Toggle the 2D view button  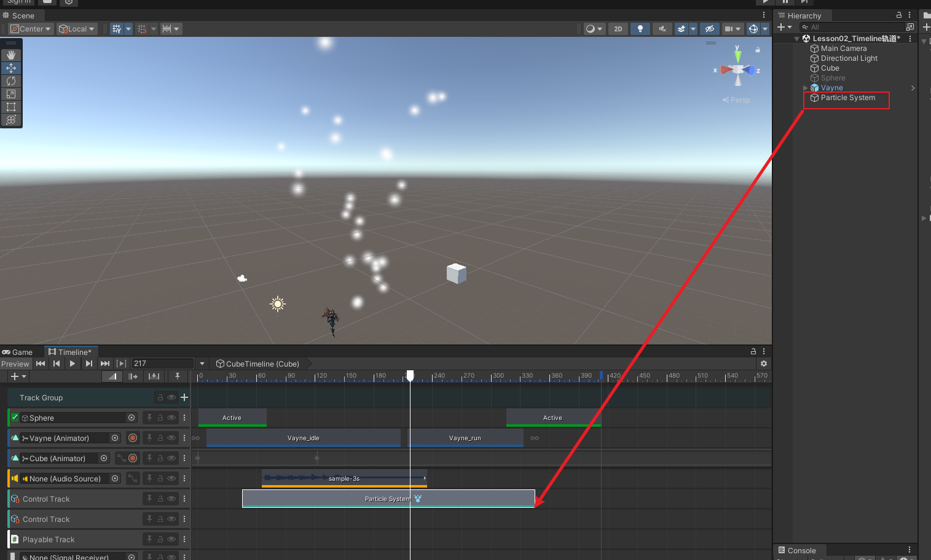point(618,29)
